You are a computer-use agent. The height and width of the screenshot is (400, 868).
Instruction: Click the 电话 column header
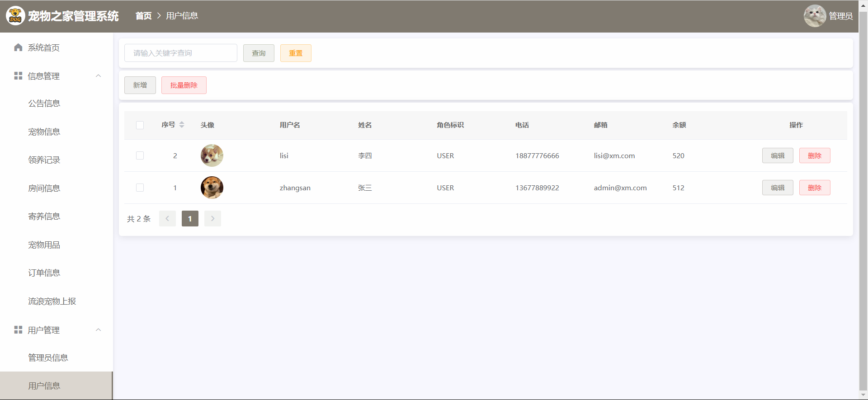[x=522, y=125]
